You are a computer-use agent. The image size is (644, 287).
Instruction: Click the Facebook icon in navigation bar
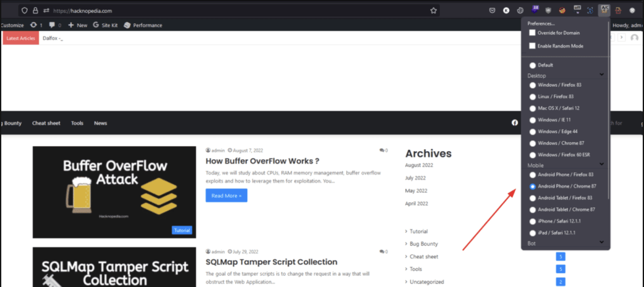[x=515, y=123]
